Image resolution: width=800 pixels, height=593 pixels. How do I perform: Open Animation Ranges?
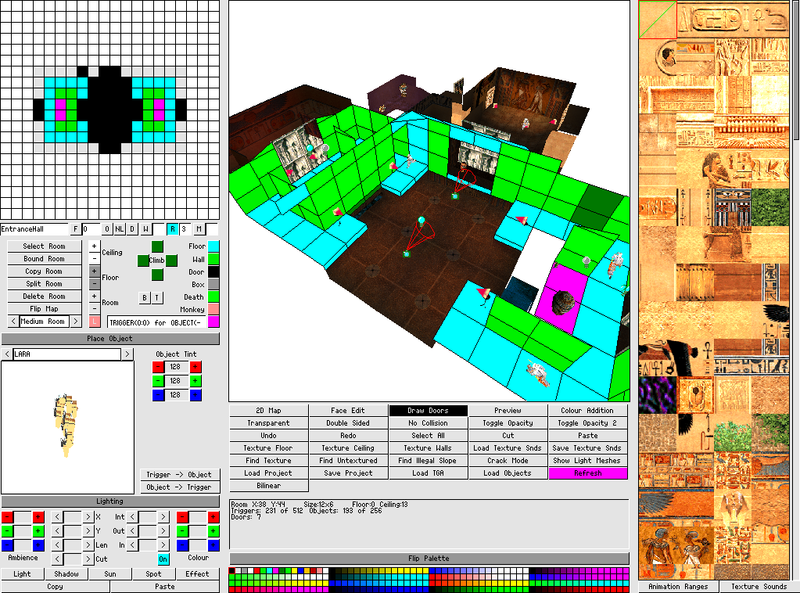tap(678, 587)
